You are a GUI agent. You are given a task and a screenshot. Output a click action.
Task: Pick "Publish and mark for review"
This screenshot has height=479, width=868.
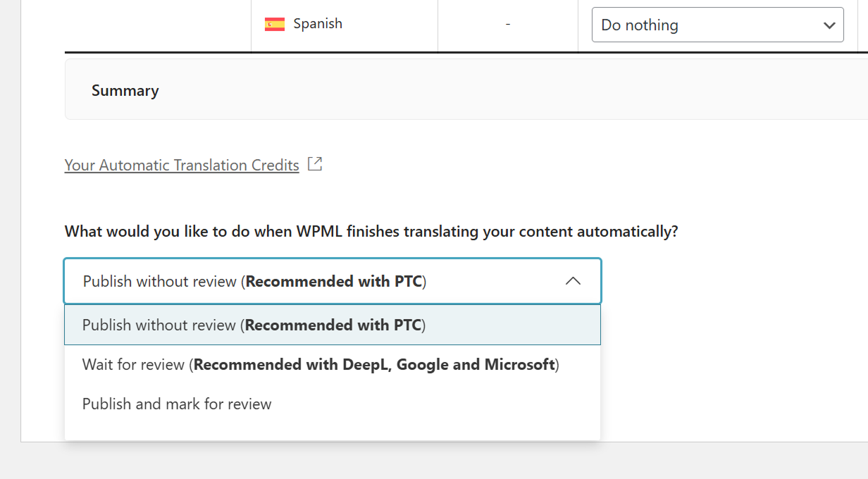click(x=177, y=404)
